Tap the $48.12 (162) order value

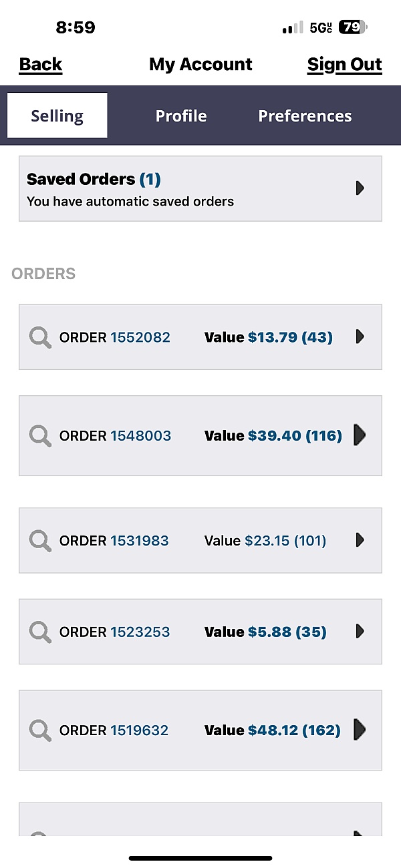294,730
